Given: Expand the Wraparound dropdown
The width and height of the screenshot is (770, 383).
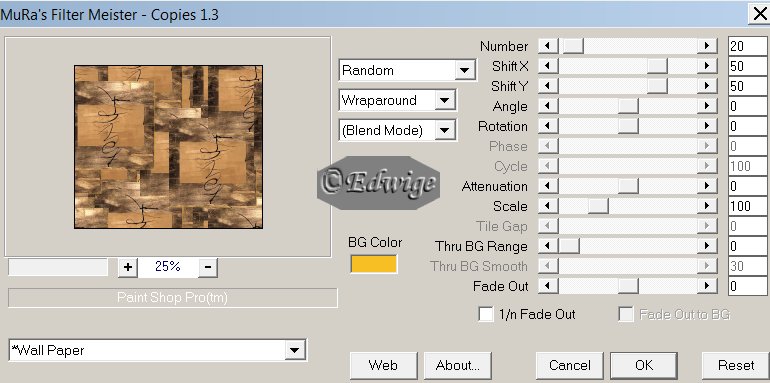Looking at the screenshot, I should point(444,101).
